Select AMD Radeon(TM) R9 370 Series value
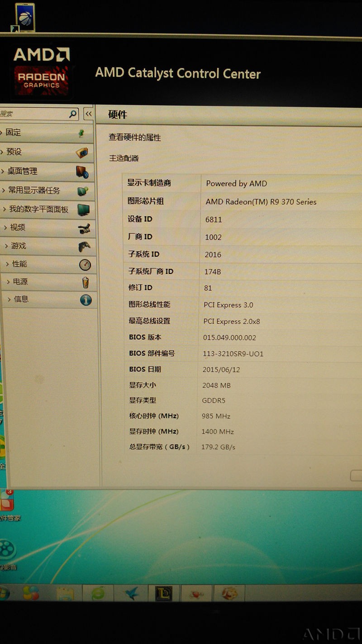 tap(261, 202)
